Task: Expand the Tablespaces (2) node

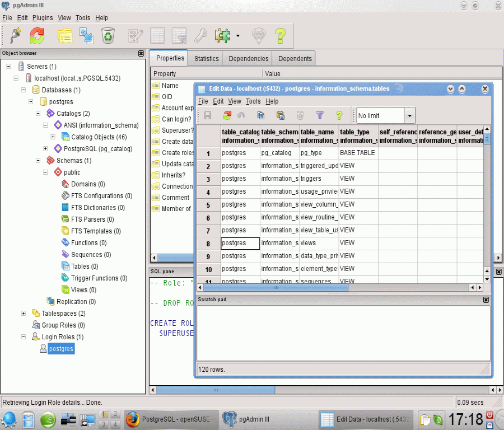Action: [x=23, y=313]
